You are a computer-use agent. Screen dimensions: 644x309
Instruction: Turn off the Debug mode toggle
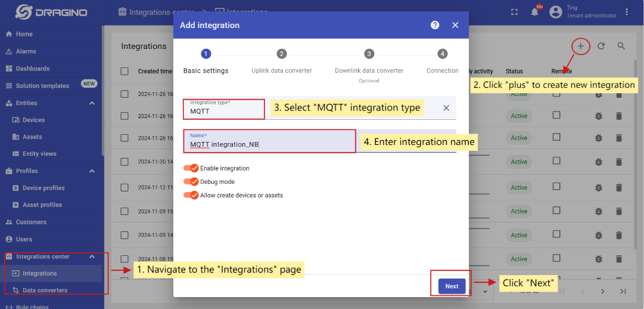[x=191, y=181]
